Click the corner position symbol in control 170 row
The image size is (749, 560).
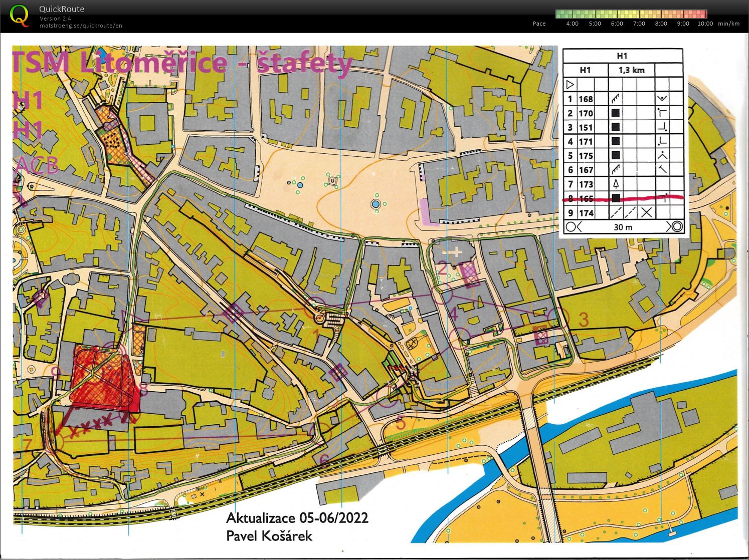tap(663, 113)
